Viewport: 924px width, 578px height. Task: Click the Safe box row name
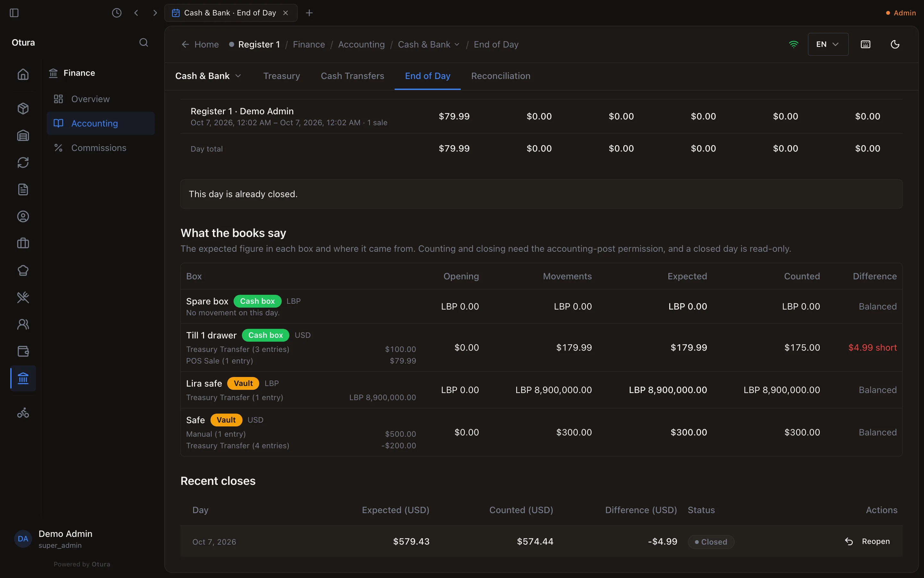point(195,420)
